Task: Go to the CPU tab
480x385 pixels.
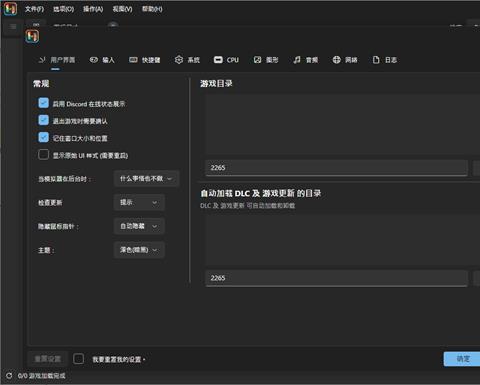Action: 226,60
